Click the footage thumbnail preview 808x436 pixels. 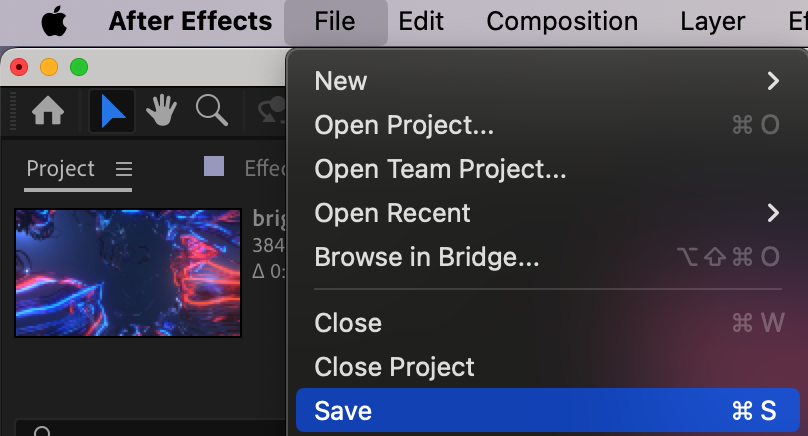[128, 273]
